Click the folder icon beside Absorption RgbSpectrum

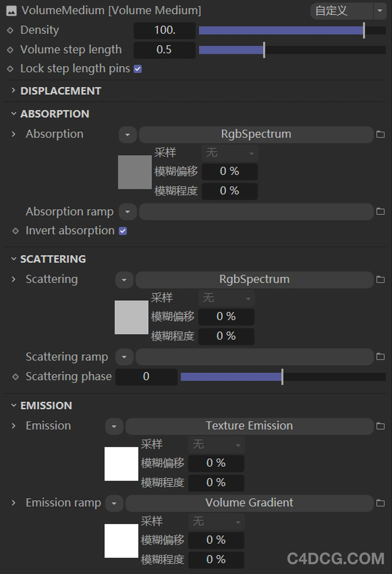(x=380, y=134)
